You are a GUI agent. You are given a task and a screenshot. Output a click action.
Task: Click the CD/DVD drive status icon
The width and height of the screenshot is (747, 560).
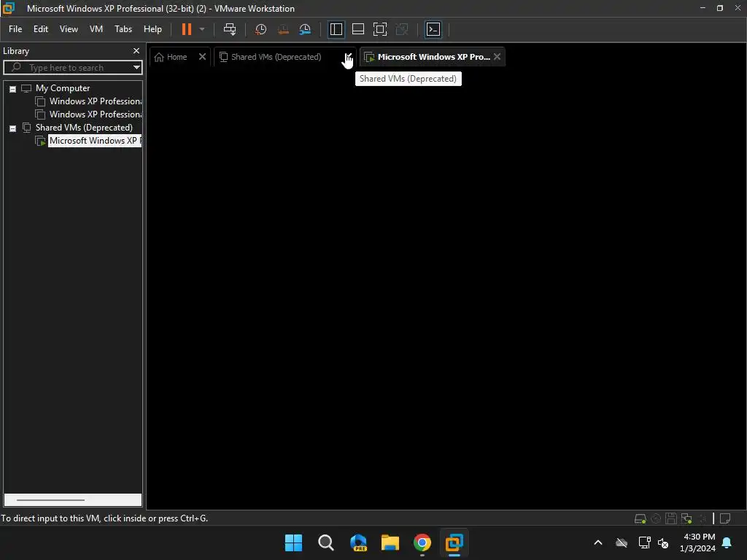pyautogui.click(x=656, y=518)
